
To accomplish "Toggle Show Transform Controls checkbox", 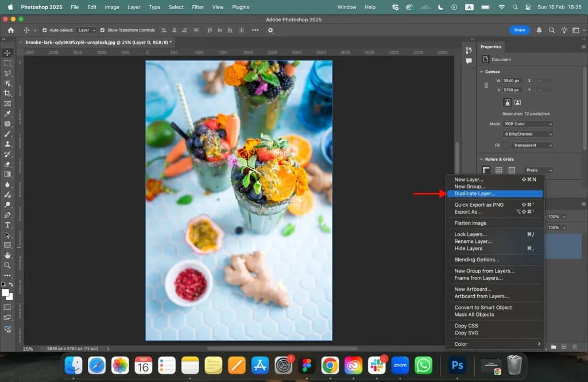I will pyautogui.click(x=102, y=30).
